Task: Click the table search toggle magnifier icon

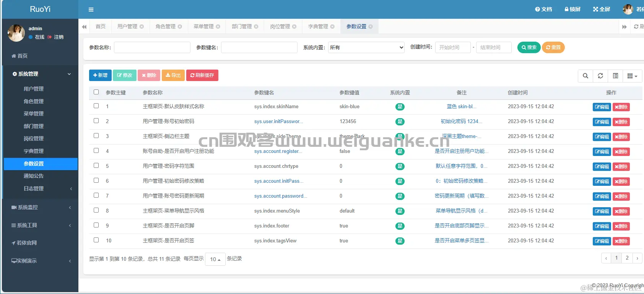Action: [x=585, y=76]
